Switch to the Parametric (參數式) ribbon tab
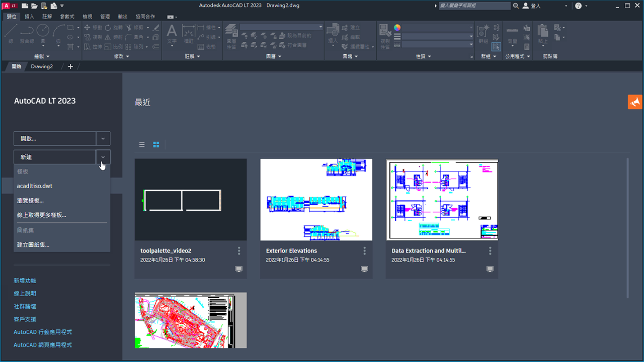The image size is (644, 362). [67, 17]
